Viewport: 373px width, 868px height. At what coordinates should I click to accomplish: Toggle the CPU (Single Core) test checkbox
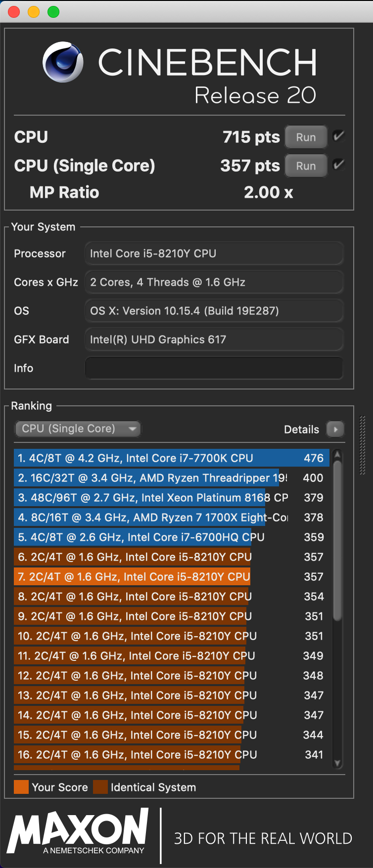click(339, 165)
